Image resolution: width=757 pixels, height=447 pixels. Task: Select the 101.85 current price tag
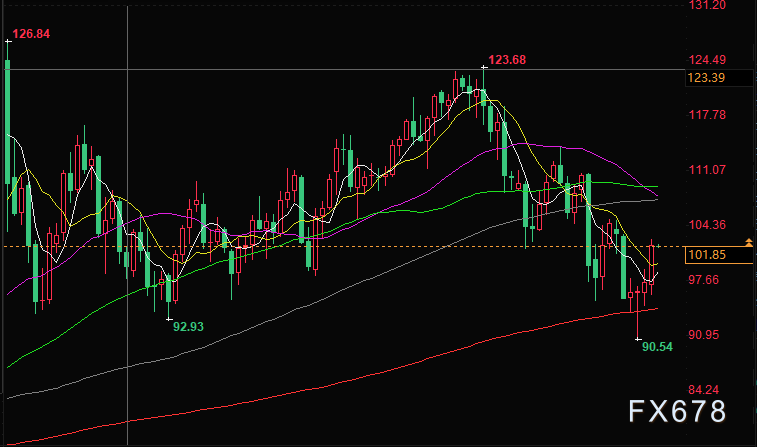[x=719, y=255]
